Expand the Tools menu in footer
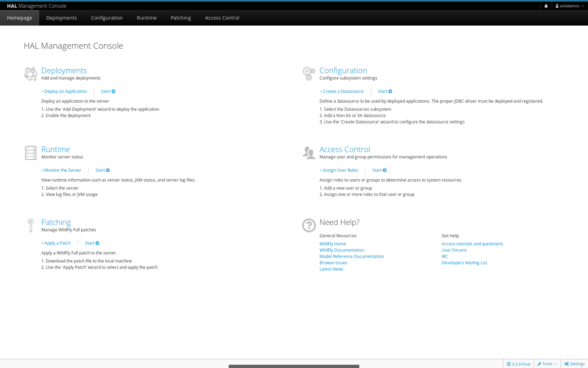588x368 pixels. coord(547,364)
